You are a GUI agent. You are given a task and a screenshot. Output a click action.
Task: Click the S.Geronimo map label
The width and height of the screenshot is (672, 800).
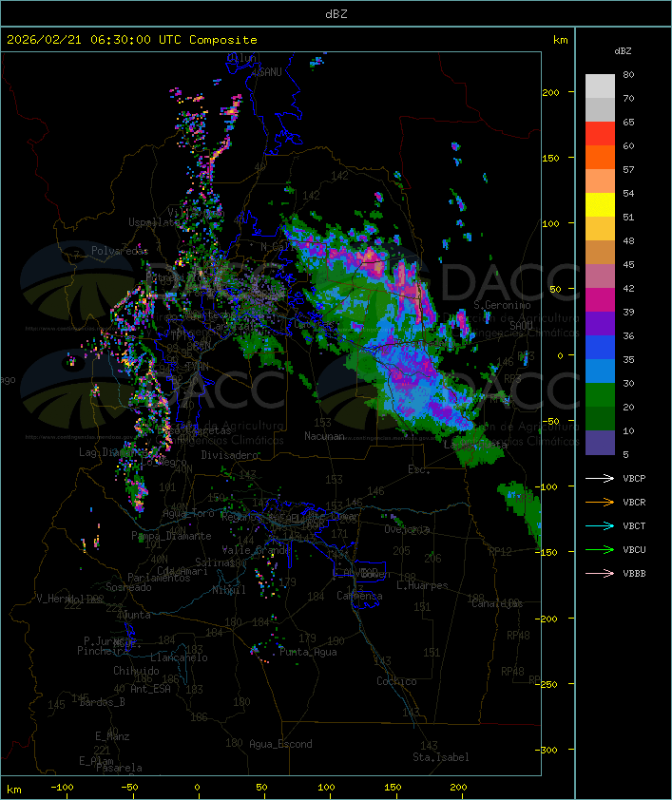(x=502, y=305)
